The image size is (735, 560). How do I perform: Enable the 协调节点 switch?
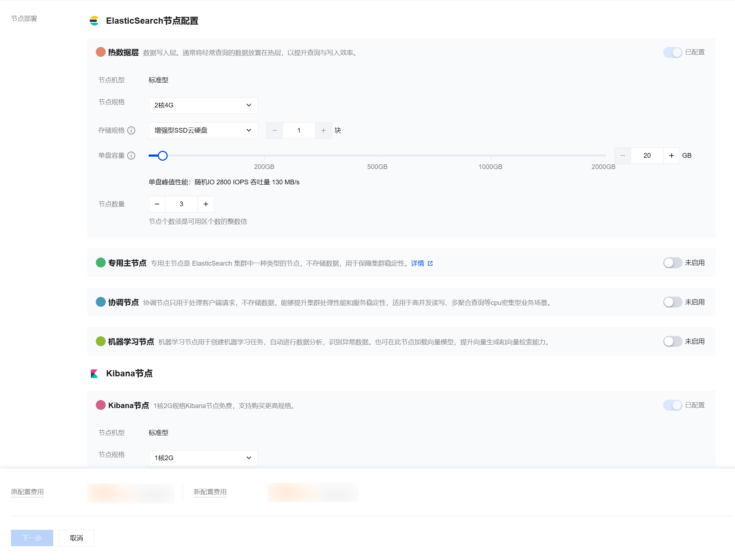[x=672, y=302]
